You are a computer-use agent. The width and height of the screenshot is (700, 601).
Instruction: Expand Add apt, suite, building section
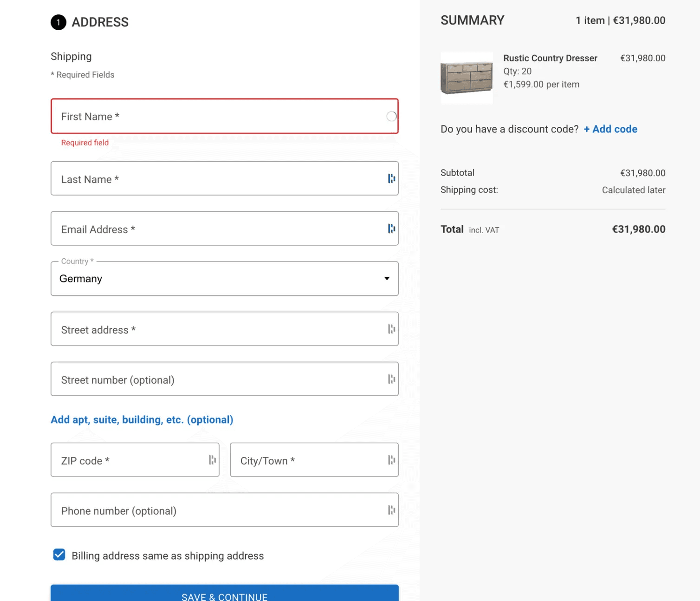click(x=142, y=419)
